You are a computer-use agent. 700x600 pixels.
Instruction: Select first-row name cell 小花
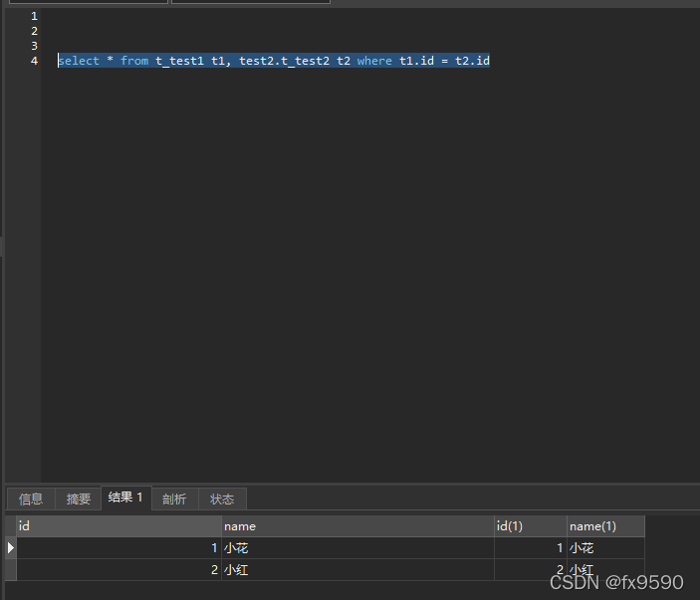coord(356,548)
